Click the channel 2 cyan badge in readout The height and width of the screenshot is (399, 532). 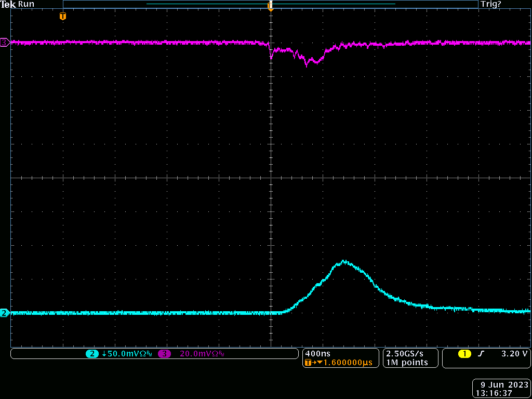(x=92, y=354)
